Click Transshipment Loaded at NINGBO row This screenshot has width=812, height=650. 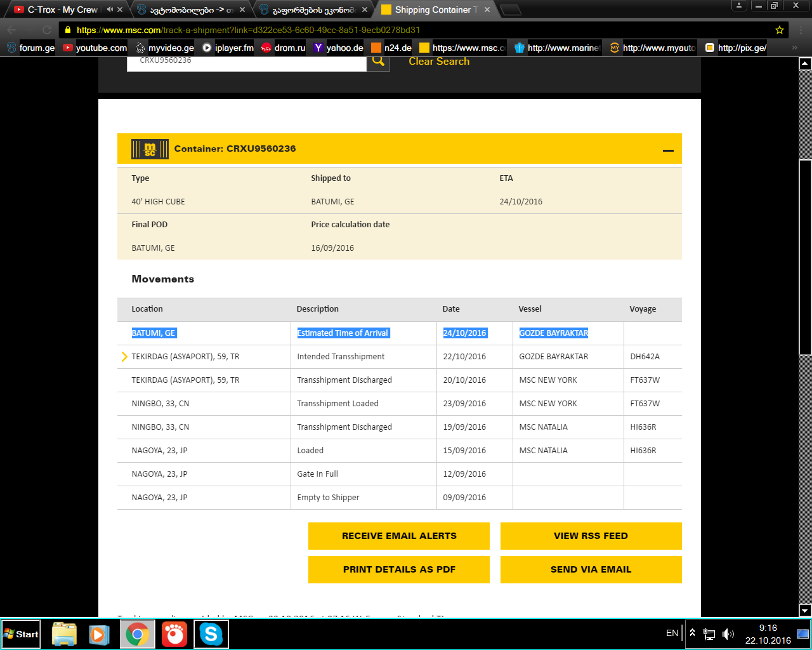click(337, 404)
